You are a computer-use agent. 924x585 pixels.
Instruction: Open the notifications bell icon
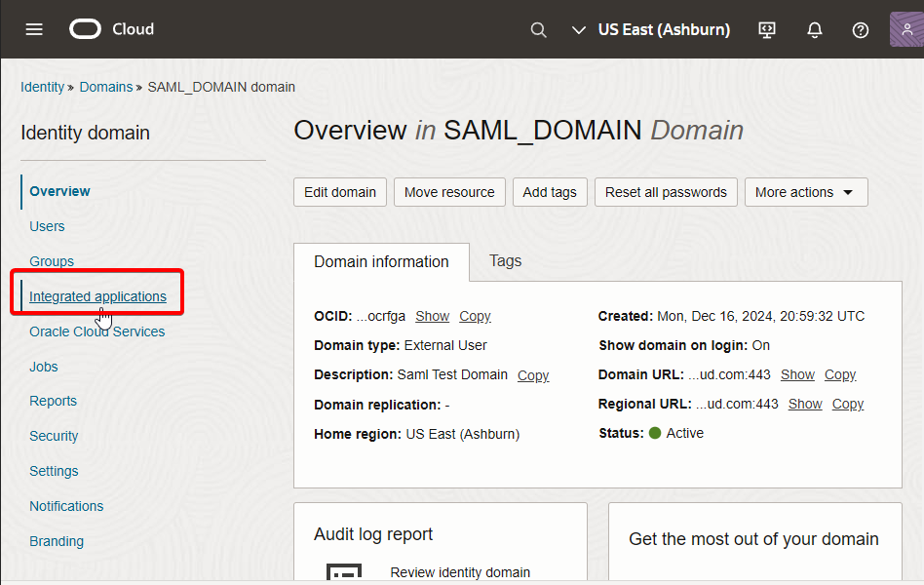click(815, 29)
